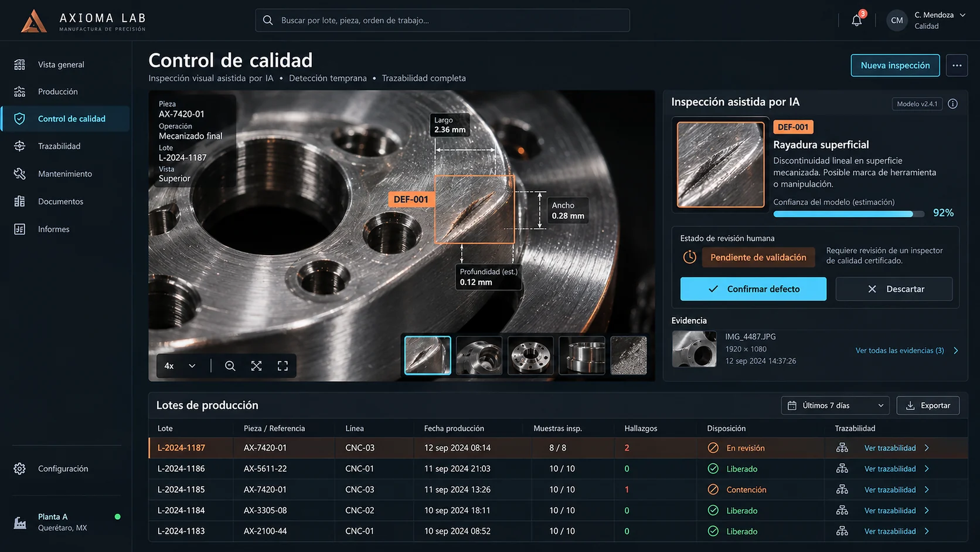The width and height of the screenshot is (980, 552).
Task: Open the Últimos 7 días date filter
Action: point(835,405)
